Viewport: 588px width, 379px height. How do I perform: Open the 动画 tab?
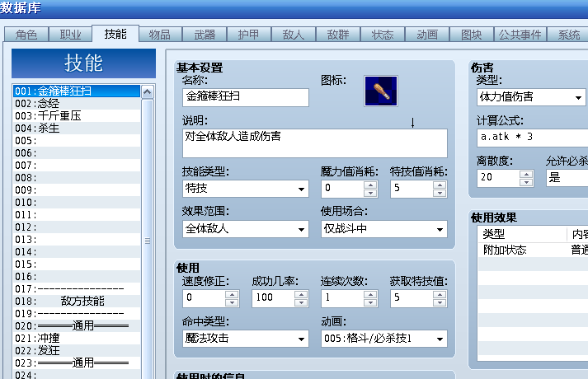(x=427, y=35)
